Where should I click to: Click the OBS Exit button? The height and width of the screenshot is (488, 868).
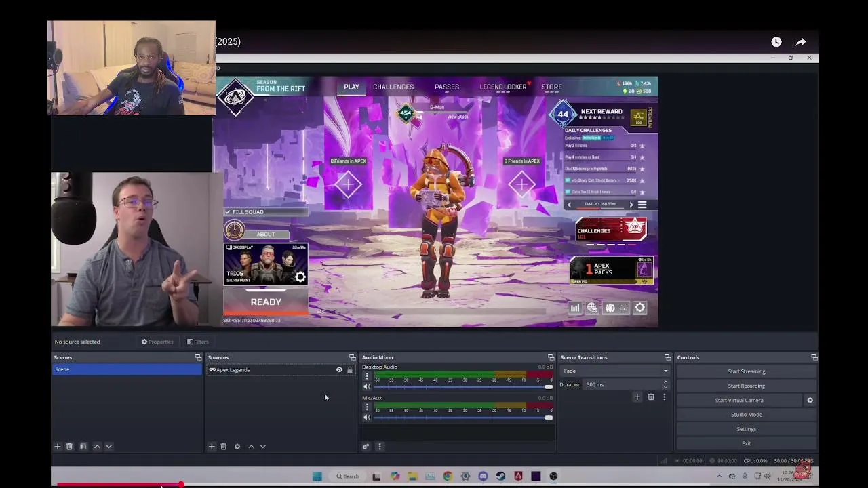click(x=746, y=443)
